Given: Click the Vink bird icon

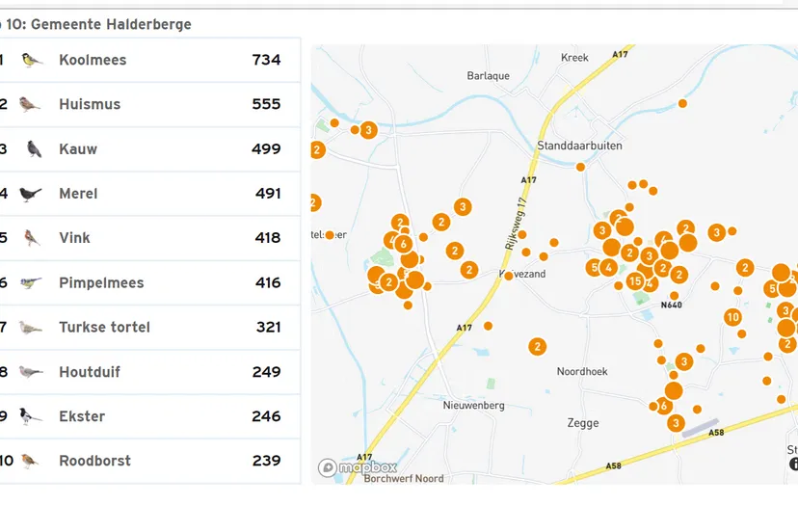Looking at the screenshot, I should [32, 238].
